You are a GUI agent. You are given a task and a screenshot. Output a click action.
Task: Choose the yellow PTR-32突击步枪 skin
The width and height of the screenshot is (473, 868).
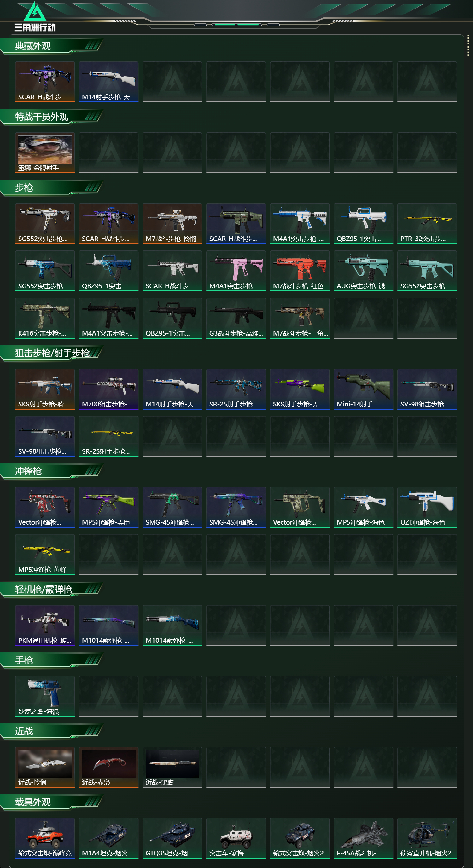(427, 224)
